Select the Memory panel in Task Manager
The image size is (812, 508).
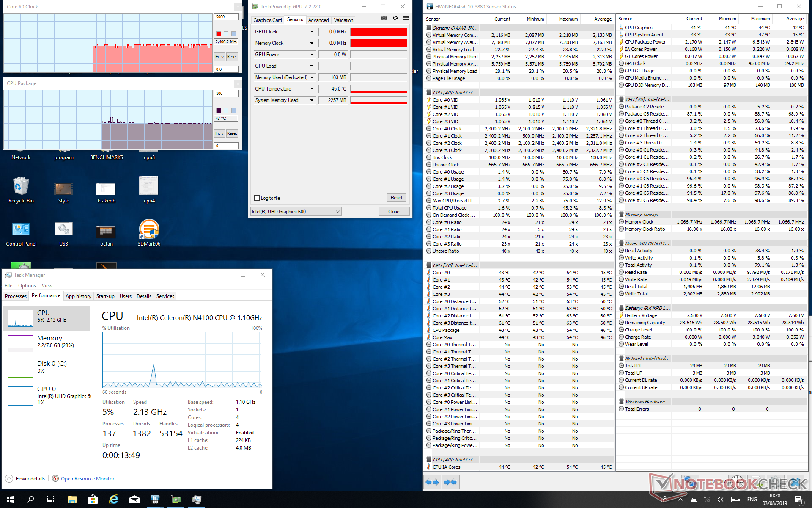(x=47, y=343)
